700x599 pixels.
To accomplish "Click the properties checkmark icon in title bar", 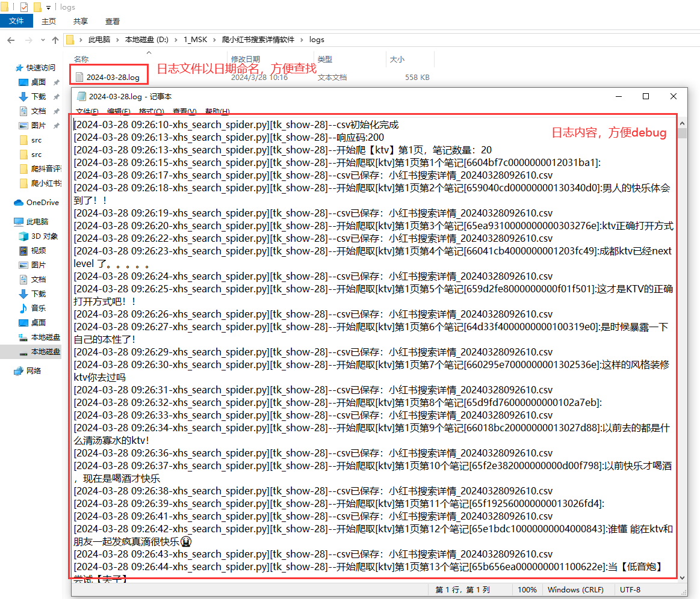I will [24, 7].
